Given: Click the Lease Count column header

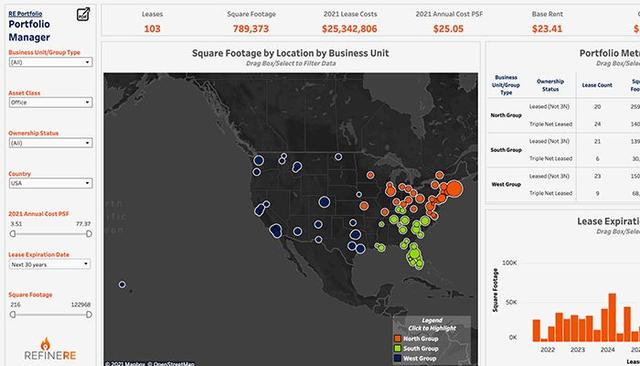Looking at the screenshot, I should [x=597, y=85].
